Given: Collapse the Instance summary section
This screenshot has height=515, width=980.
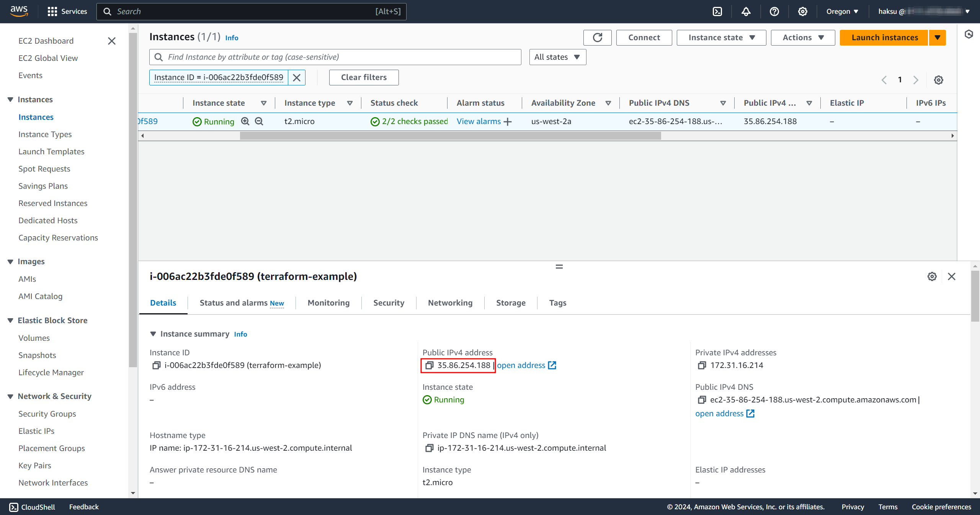Looking at the screenshot, I should [153, 334].
